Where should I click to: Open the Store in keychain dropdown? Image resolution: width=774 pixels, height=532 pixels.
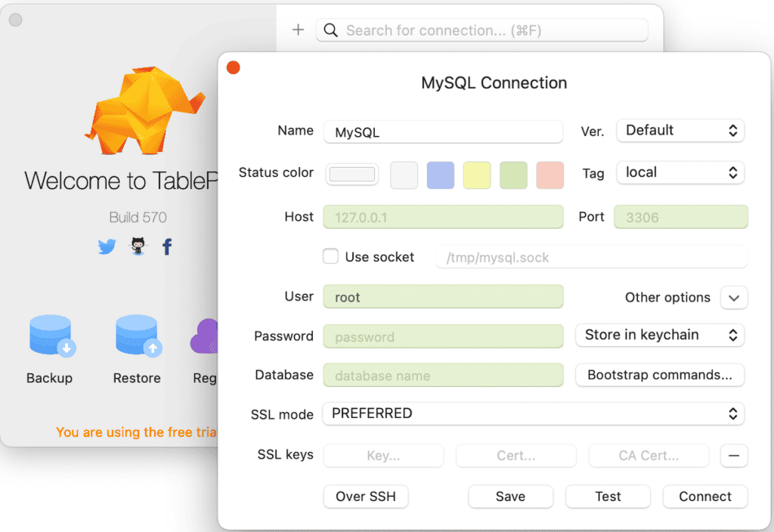pos(660,335)
